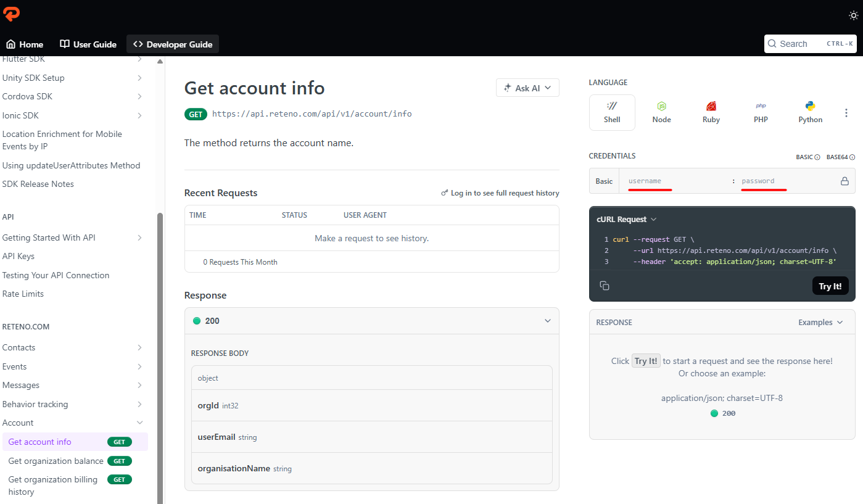The width and height of the screenshot is (863, 504).
Task: Click the sidebar scrollbar
Action: coord(160,358)
